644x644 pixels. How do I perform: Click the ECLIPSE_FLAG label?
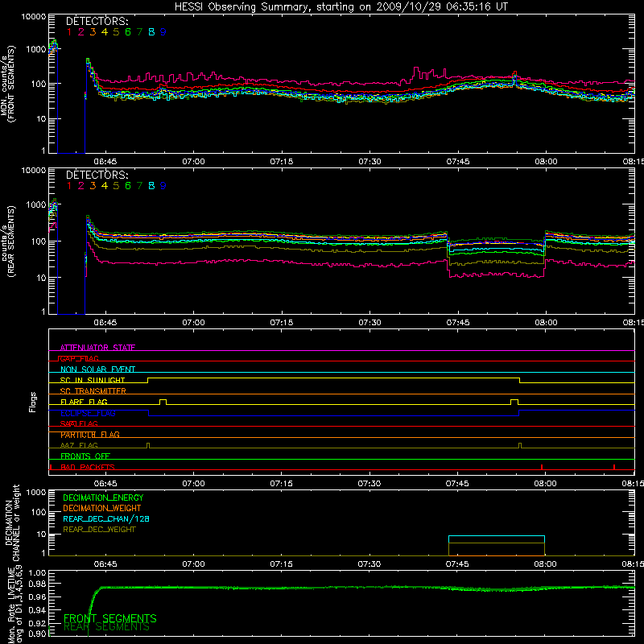pos(88,413)
